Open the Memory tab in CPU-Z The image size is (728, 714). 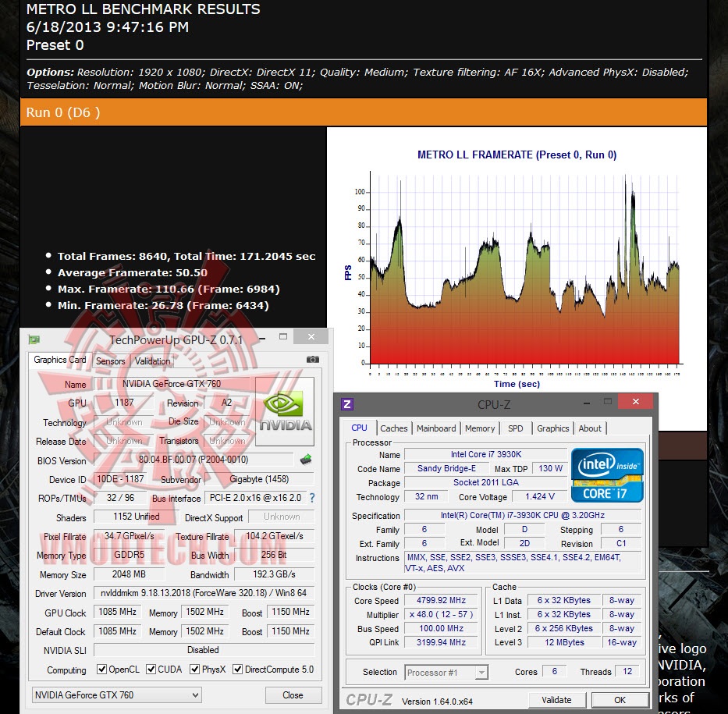(480, 428)
